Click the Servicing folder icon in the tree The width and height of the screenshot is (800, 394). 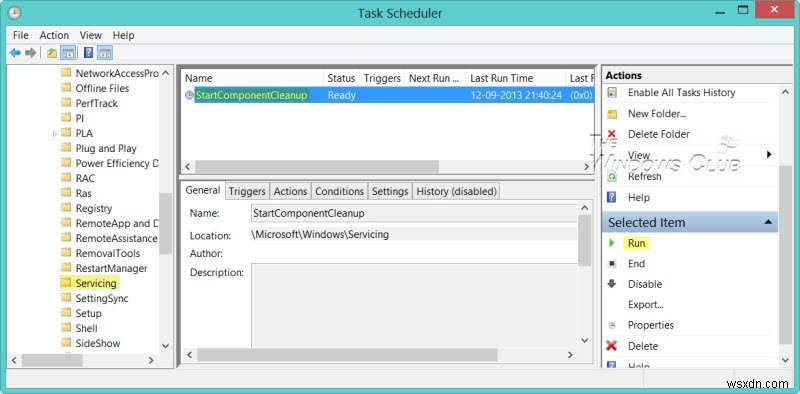click(x=66, y=283)
